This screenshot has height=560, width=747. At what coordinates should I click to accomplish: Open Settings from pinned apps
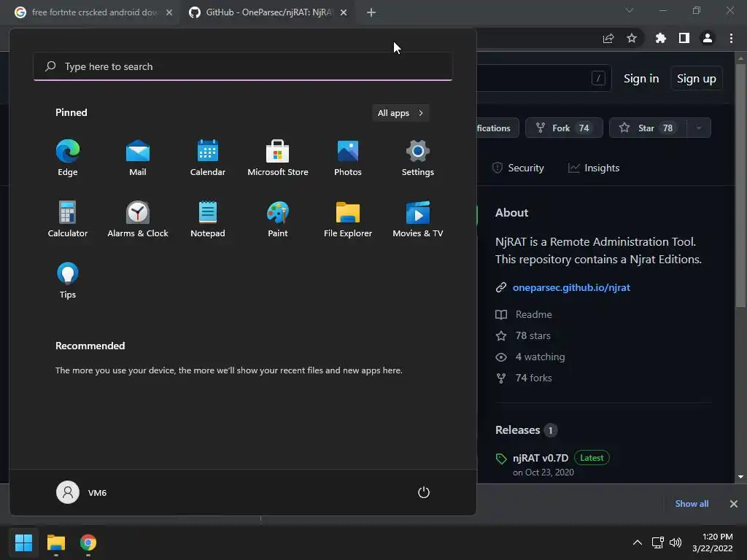click(x=418, y=158)
